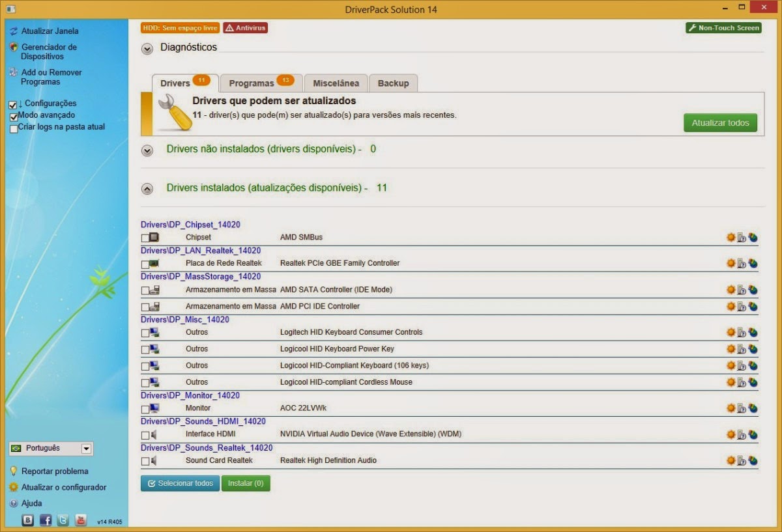Click the refresh icon beside Atualizar Janela

13,31
